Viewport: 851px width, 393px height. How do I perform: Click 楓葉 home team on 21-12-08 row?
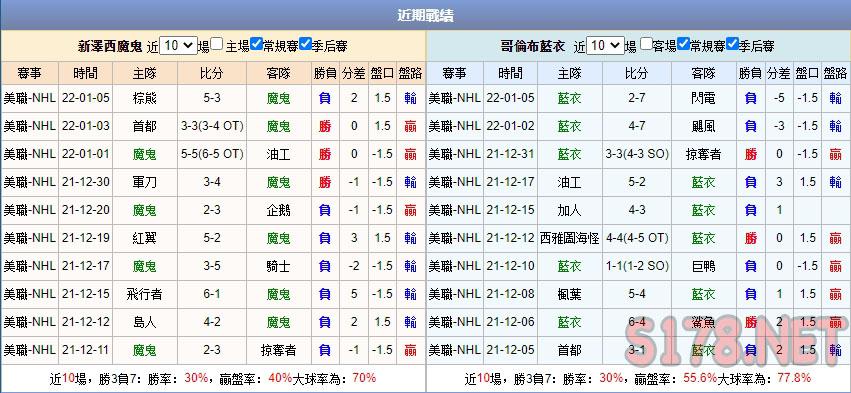[x=569, y=294]
